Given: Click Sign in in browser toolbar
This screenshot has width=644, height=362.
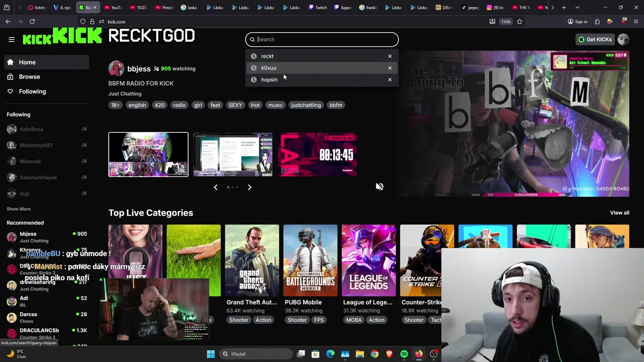Looking at the screenshot, I should pyautogui.click(x=578, y=22).
